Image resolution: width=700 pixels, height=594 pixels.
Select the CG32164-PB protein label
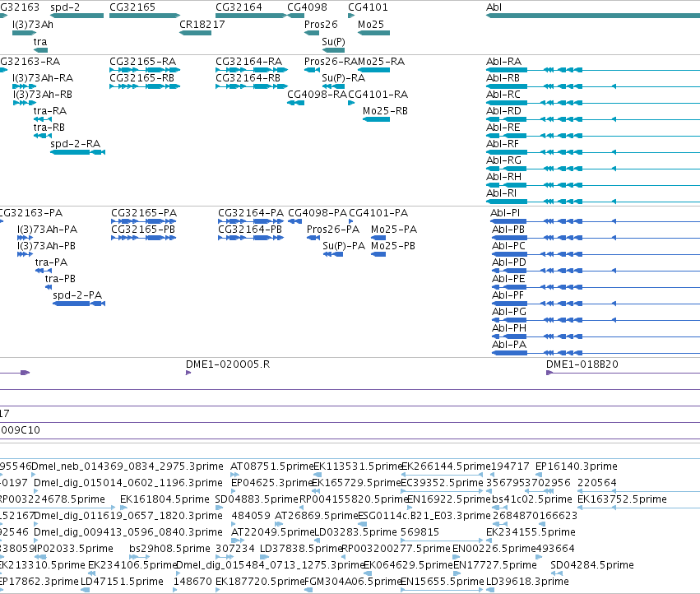[250, 230]
